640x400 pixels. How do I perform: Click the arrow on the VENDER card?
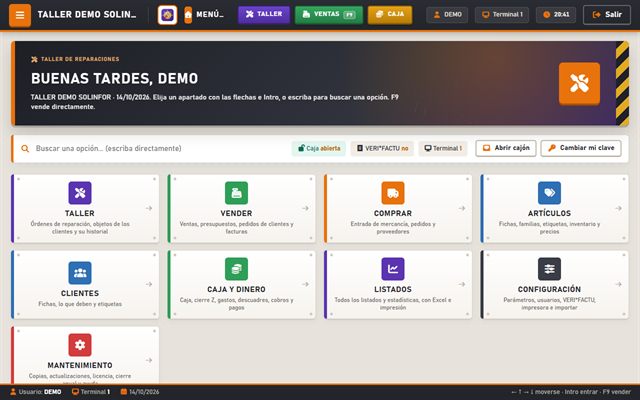pyautogui.click(x=305, y=208)
